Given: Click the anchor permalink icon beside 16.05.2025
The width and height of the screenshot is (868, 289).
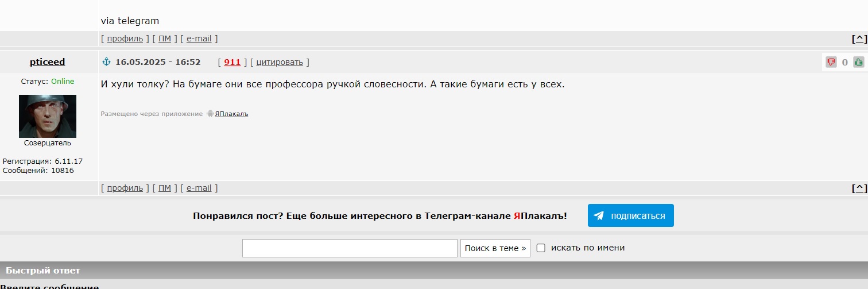Looking at the screenshot, I should [x=106, y=61].
